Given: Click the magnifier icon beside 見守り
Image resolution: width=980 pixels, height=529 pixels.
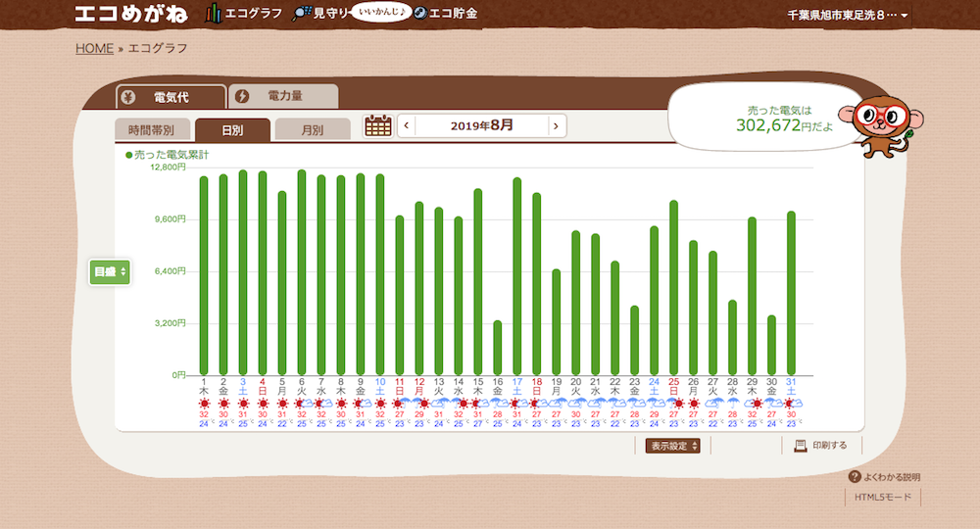Looking at the screenshot, I should [x=302, y=13].
